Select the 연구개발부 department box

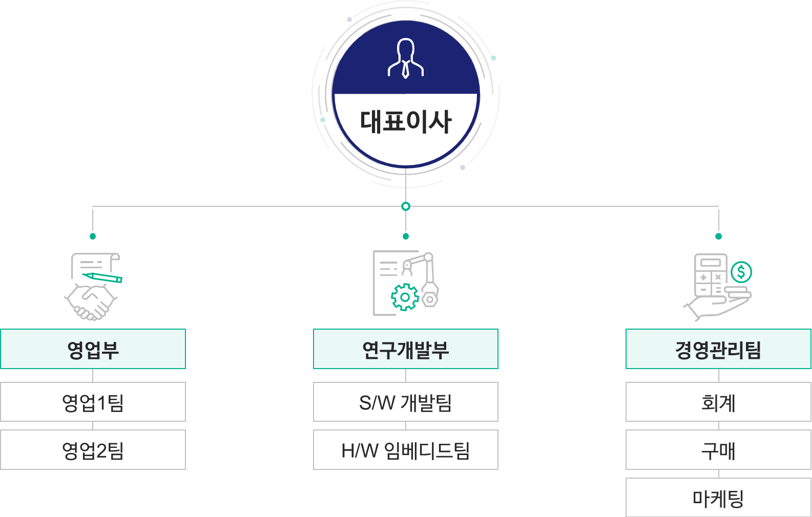406,349
